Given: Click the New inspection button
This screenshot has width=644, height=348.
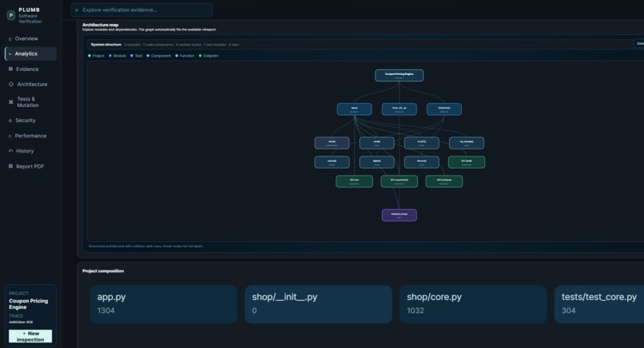Looking at the screenshot, I should [30, 336].
